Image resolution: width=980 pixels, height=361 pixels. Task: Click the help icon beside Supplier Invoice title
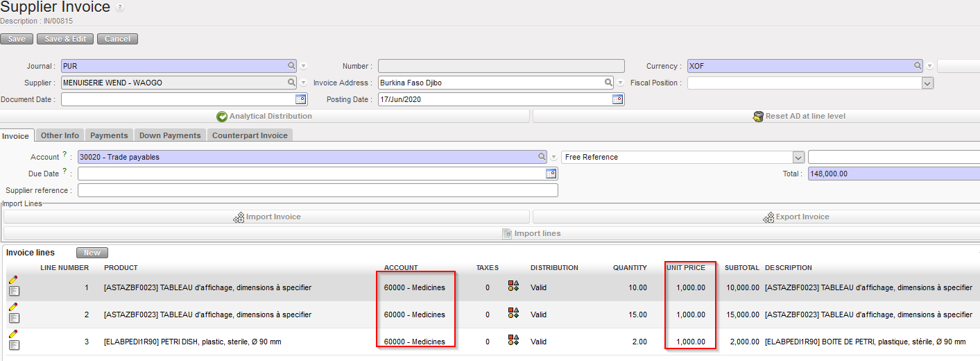120,8
